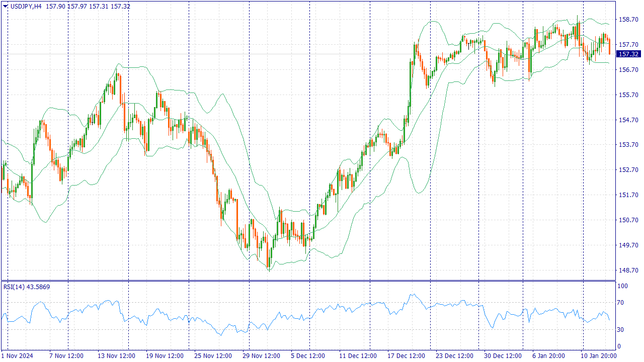Click the 158.70 price axis label
Viewport: 644px width, 362px height.
coord(628,20)
